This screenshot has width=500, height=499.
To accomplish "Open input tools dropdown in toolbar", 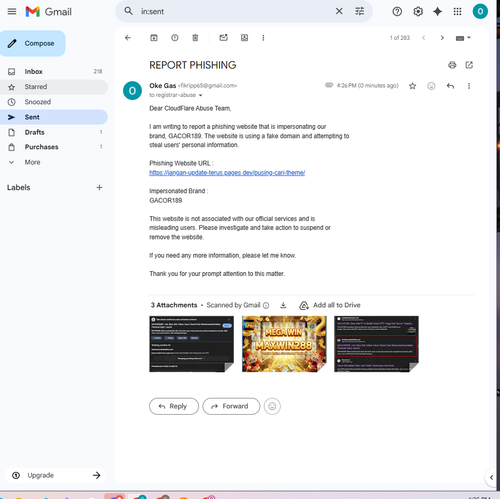I will (x=463, y=38).
